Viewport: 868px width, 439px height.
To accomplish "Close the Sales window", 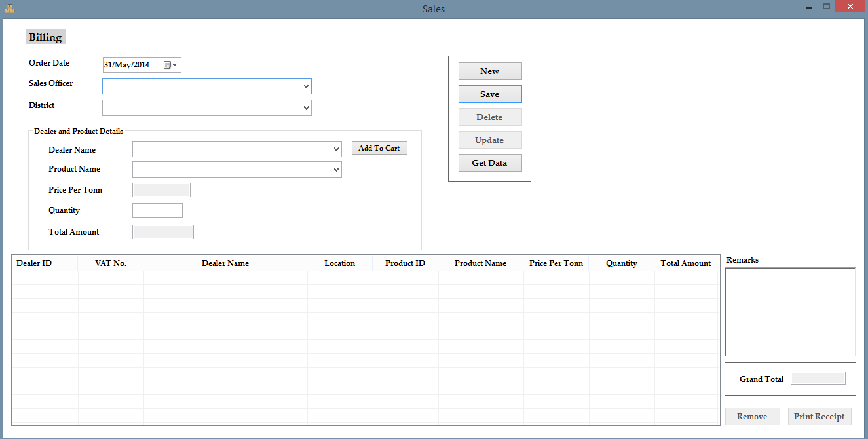I will pyautogui.click(x=850, y=7).
